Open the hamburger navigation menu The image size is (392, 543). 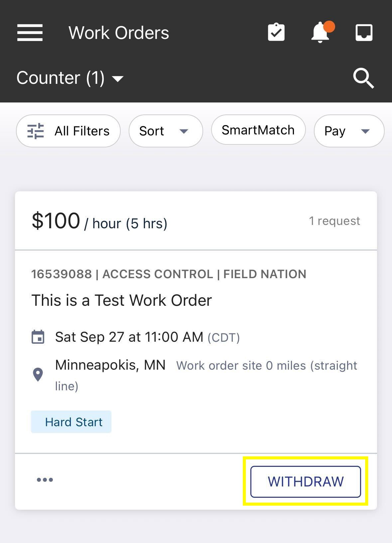(30, 33)
